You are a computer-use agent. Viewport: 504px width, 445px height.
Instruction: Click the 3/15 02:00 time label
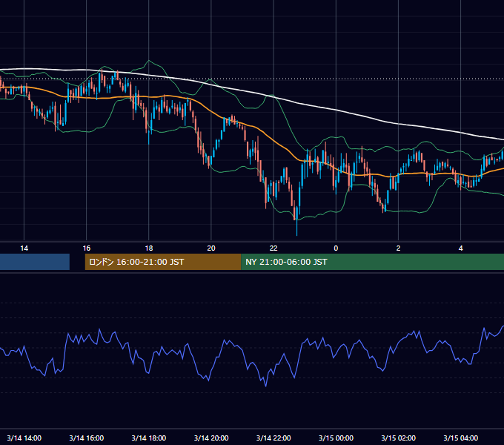(x=398, y=438)
